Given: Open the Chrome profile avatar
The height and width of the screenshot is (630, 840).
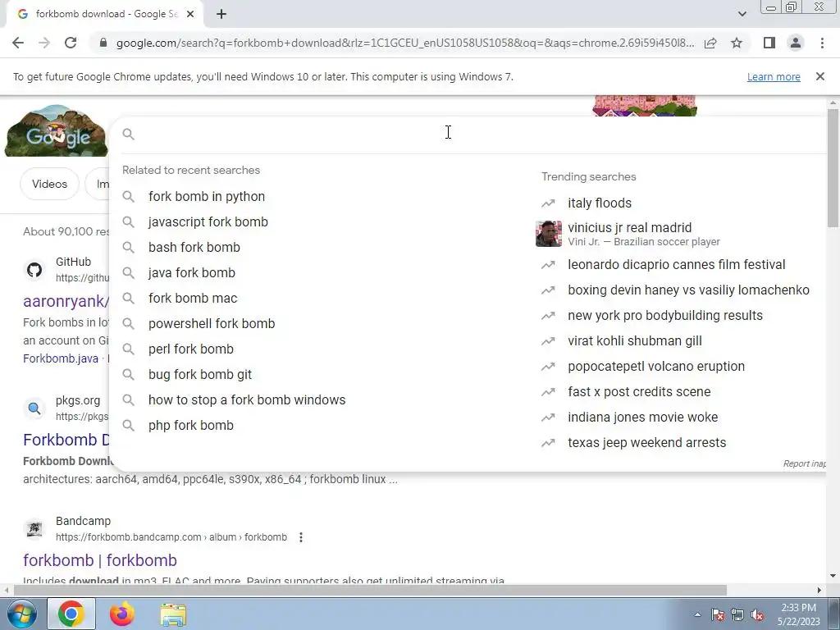Looking at the screenshot, I should [796, 43].
